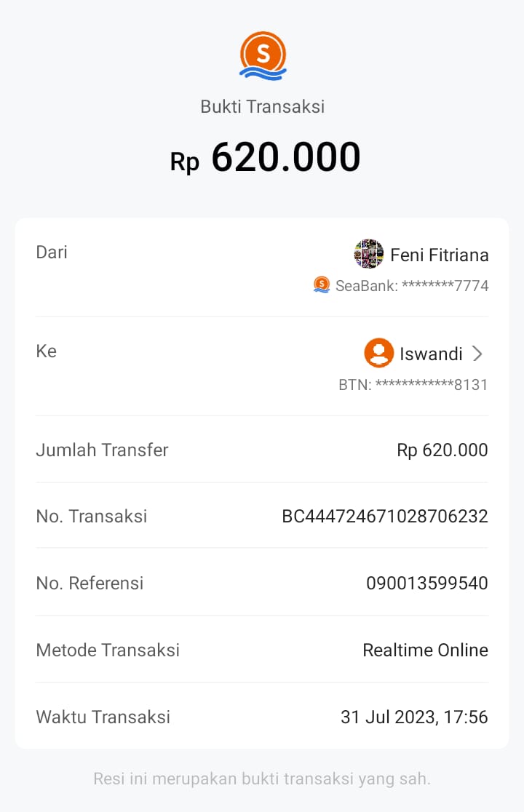
Task: Click the masked BTN account ending 8131
Action: tap(413, 384)
